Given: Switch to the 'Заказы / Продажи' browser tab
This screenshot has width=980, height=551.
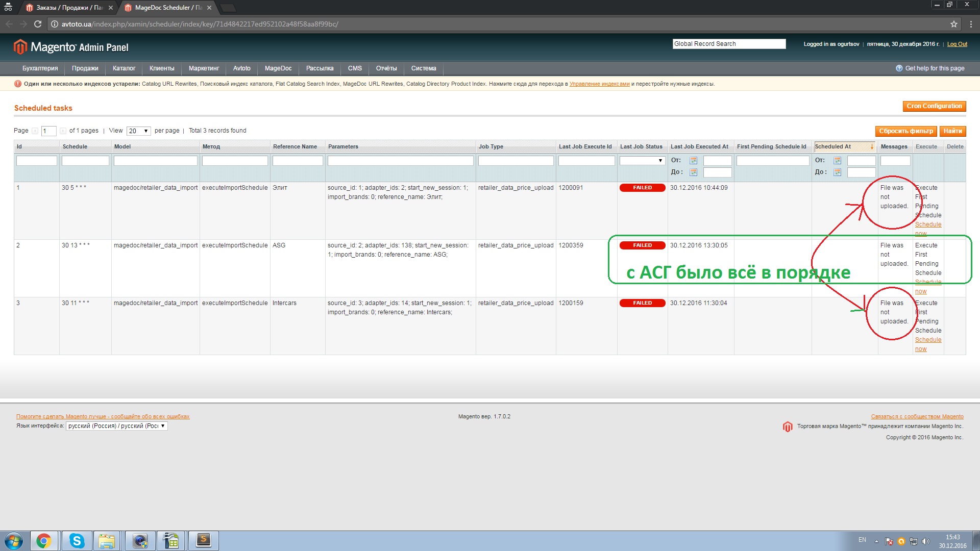Looking at the screenshot, I should pos(69,8).
